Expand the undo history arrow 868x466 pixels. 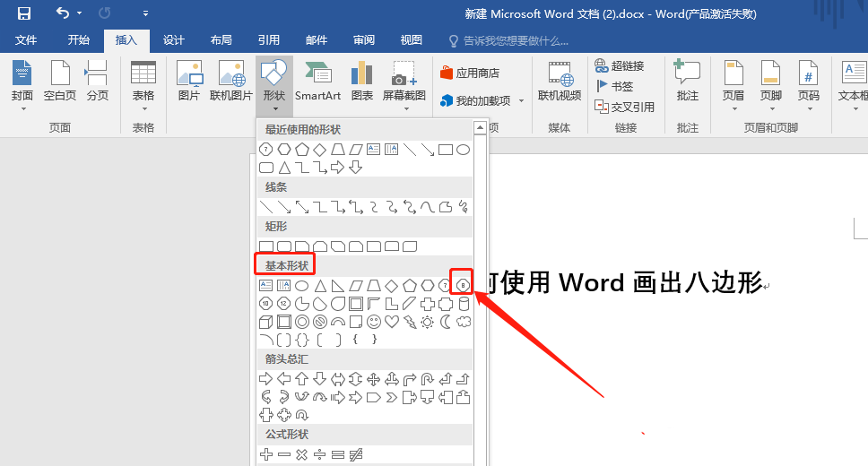pyautogui.click(x=80, y=13)
